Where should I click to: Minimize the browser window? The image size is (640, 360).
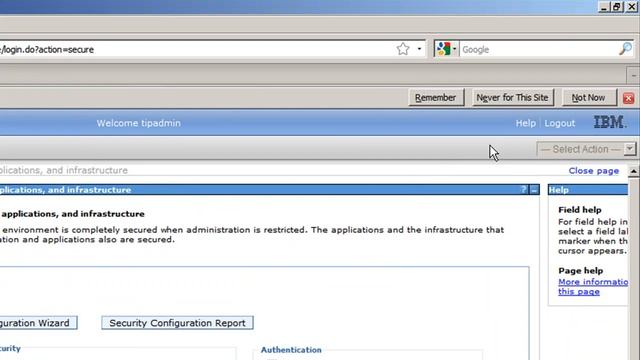[x=604, y=7]
